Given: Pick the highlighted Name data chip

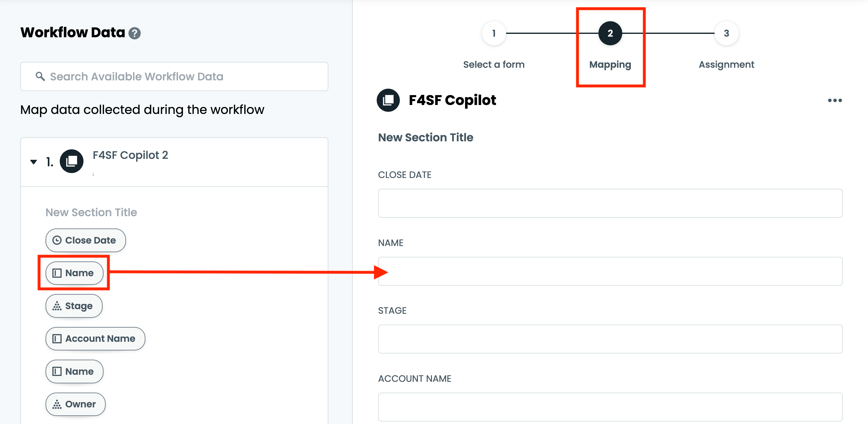Looking at the screenshot, I should [75, 273].
